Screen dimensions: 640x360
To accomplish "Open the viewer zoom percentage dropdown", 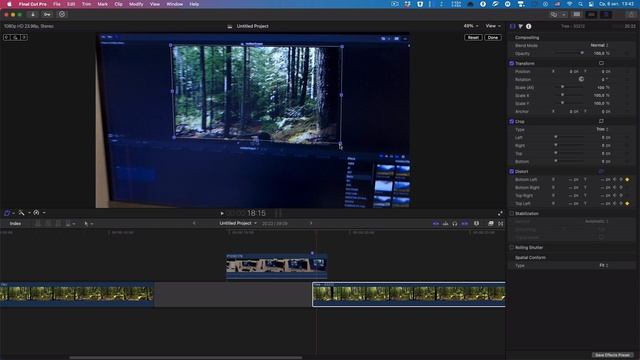I will click(x=471, y=26).
